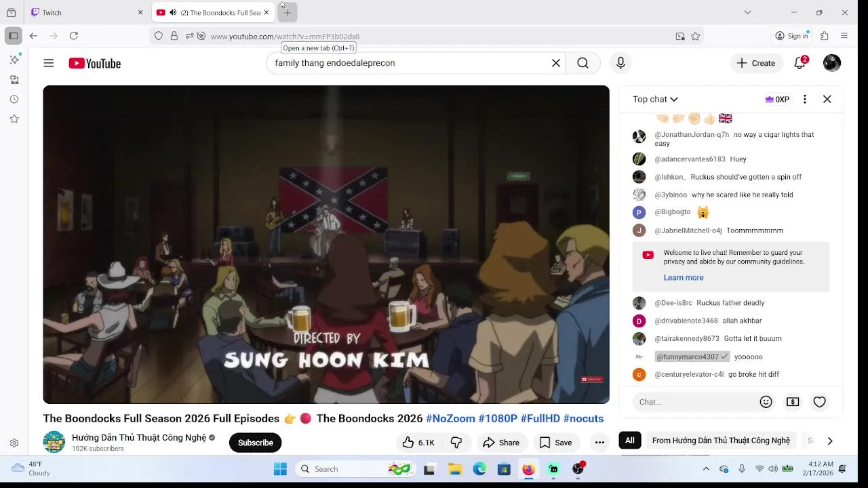Image resolution: width=868 pixels, height=488 pixels.
Task: Show hidden system tray icons chevron
Action: 706,469
